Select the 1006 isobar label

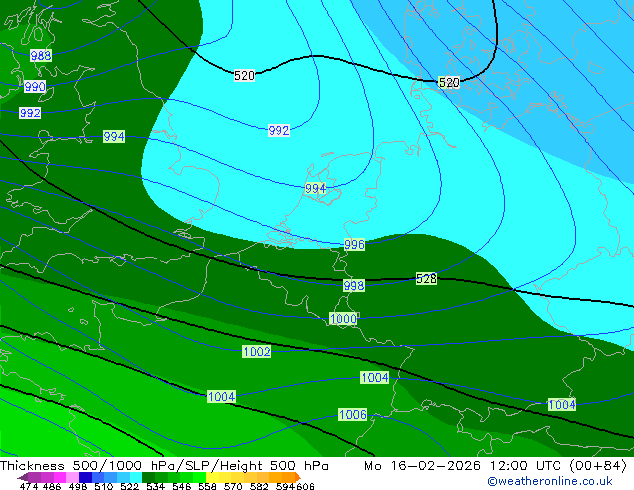353,414
